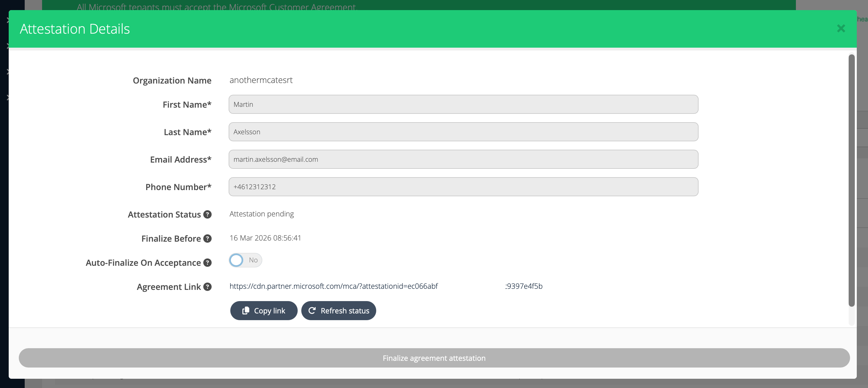This screenshot has height=388, width=868.
Task: Click the First Name field with Martin
Action: tap(463, 104)
